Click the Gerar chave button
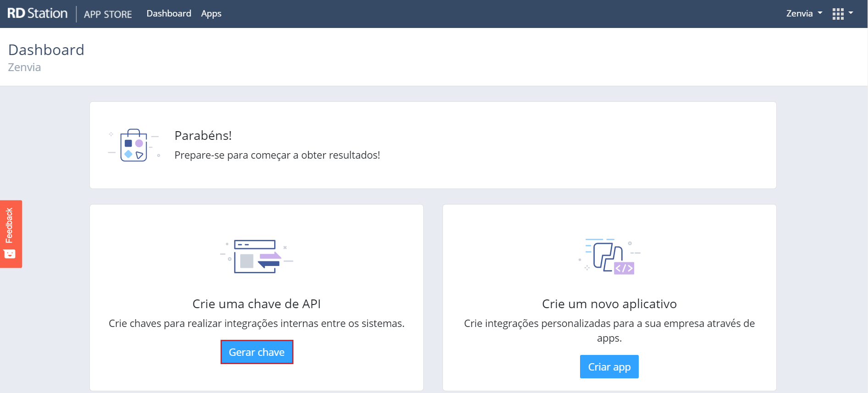 coord(257,352)
